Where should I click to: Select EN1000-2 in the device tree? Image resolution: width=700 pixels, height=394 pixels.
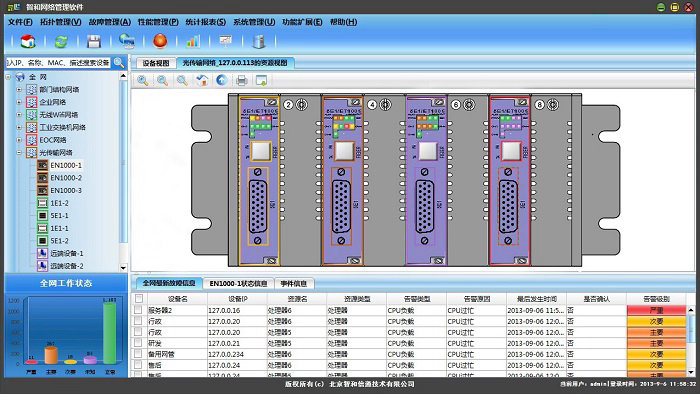[x=66, y=178]
